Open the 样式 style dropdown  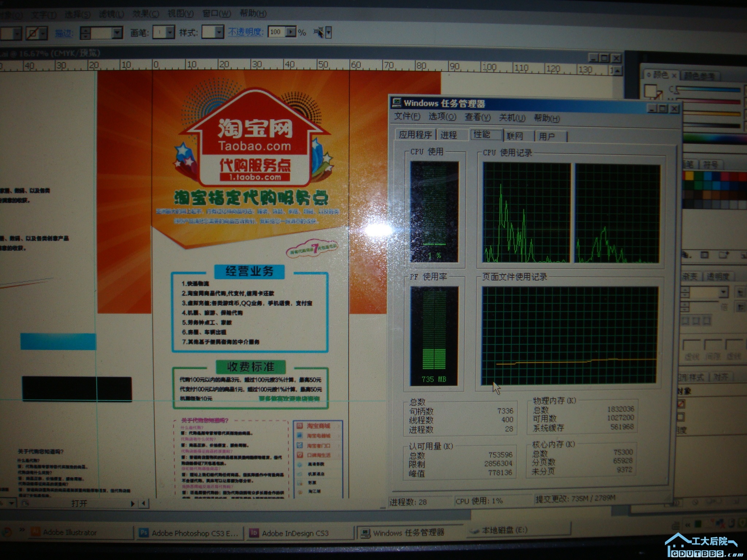(x=219, y=33)
